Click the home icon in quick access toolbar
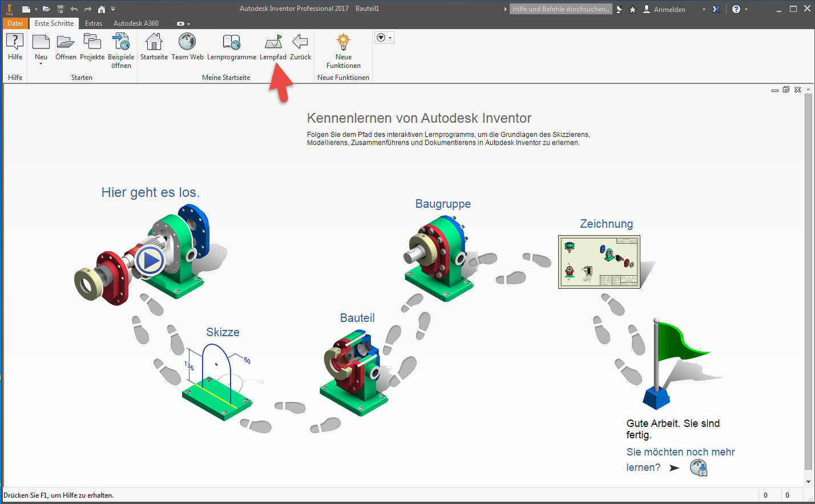 click(x=102, y=9)
